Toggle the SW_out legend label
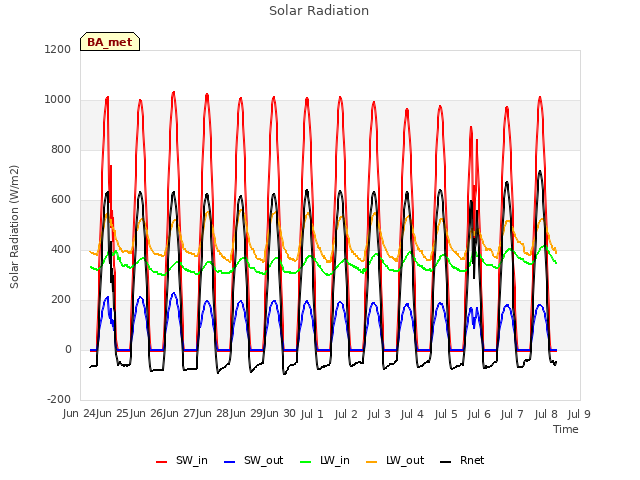The height and width of the screenshot is (480, 640). tap(263, 460)
